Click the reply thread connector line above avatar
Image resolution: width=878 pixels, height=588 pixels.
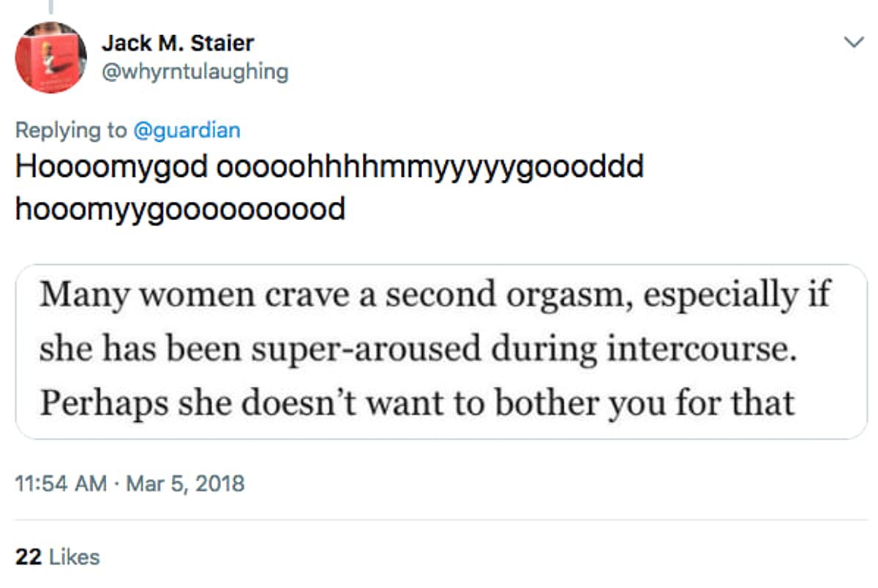click(x=51, y=6)
